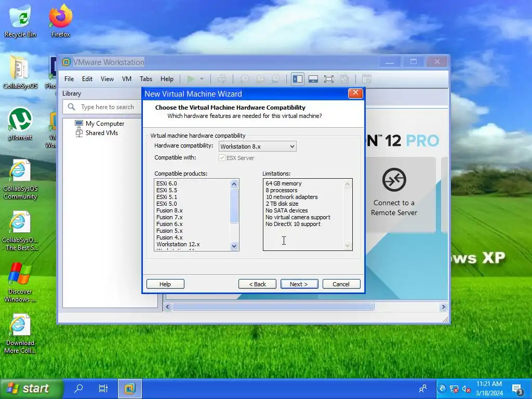
Task: Open the Tabs menu
Action: pyautogui.click(x=146, y=79)
